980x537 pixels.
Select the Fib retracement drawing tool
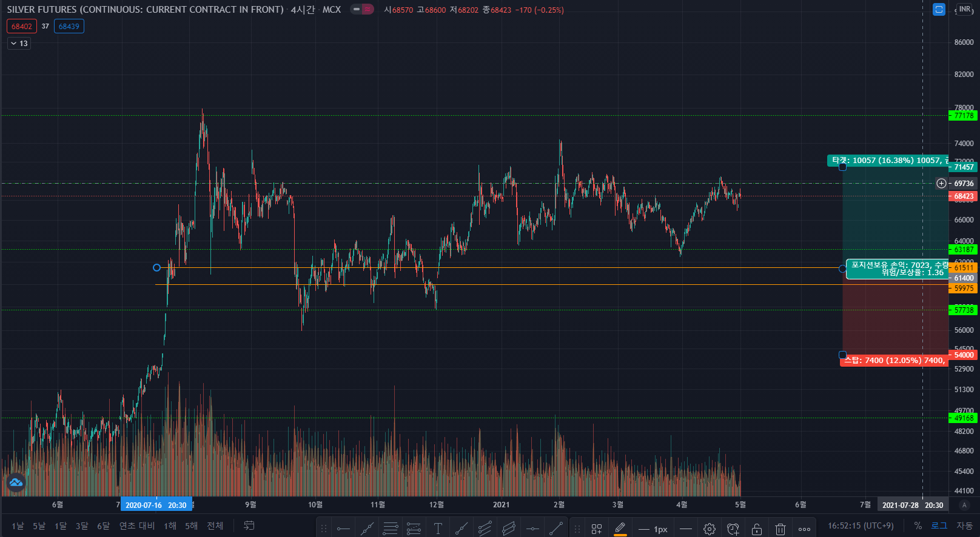click(x=391, y=529)
